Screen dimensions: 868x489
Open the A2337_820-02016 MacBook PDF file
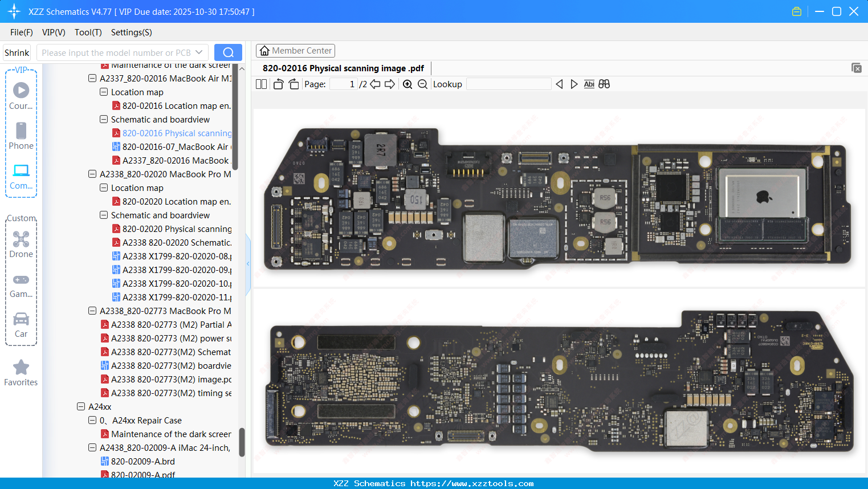pyautogui.click(x=172, y=161)
